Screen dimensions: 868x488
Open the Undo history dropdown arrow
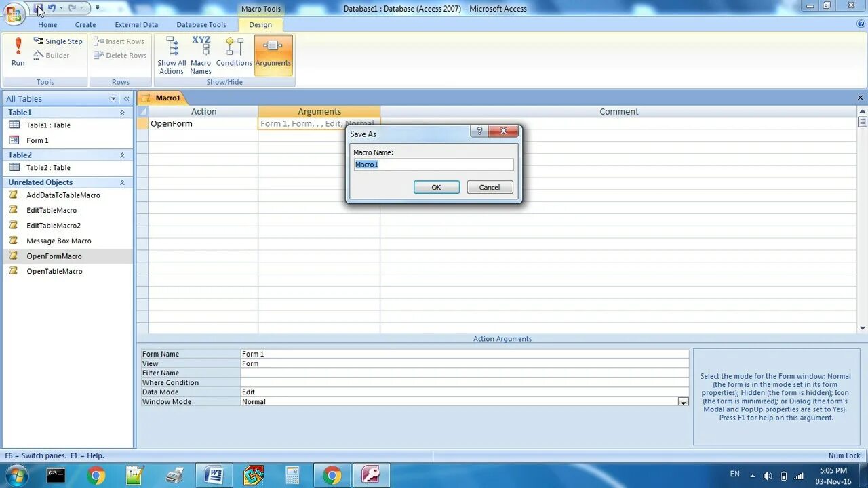point(61,8)
